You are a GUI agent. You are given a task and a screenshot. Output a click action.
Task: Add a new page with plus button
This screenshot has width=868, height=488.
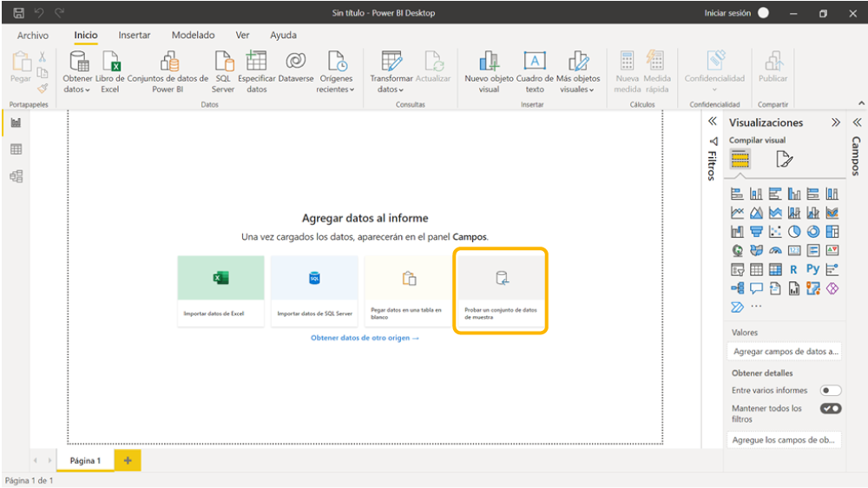[x=128, y=460]
